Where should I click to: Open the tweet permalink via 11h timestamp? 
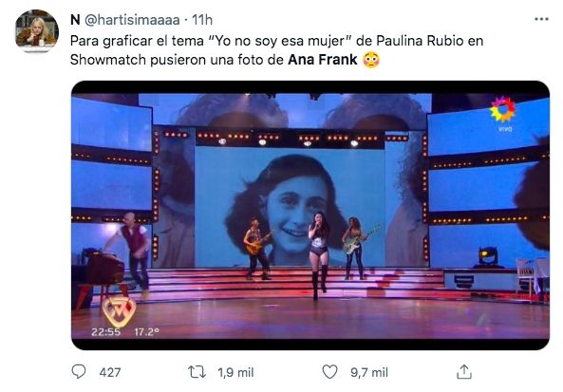(x=202, y=20)
